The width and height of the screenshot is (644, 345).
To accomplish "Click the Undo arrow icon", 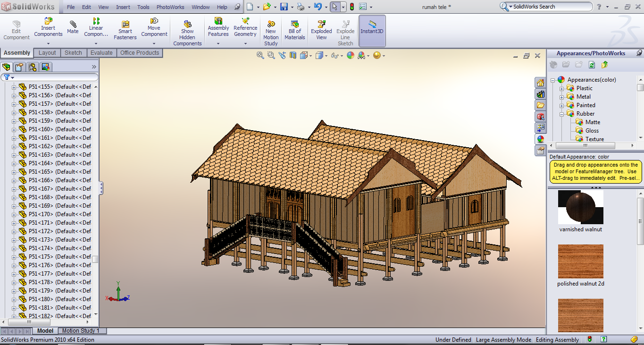I will point(318,7).
